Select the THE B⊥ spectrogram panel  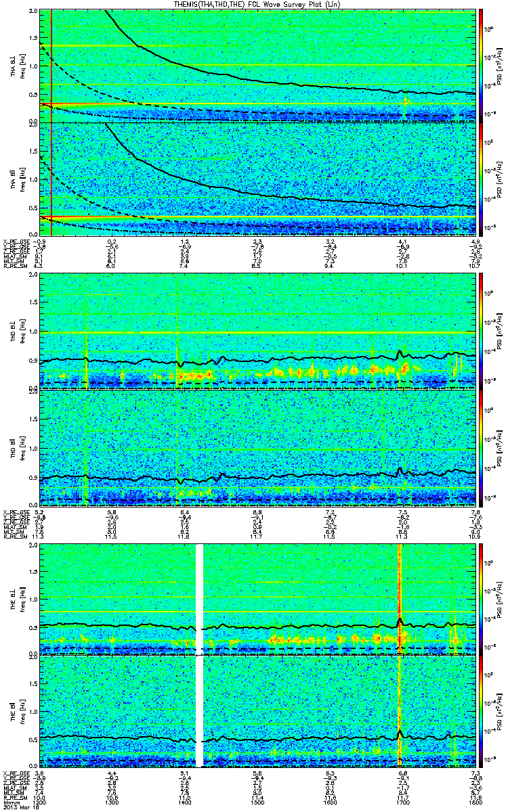coord(257,598)
